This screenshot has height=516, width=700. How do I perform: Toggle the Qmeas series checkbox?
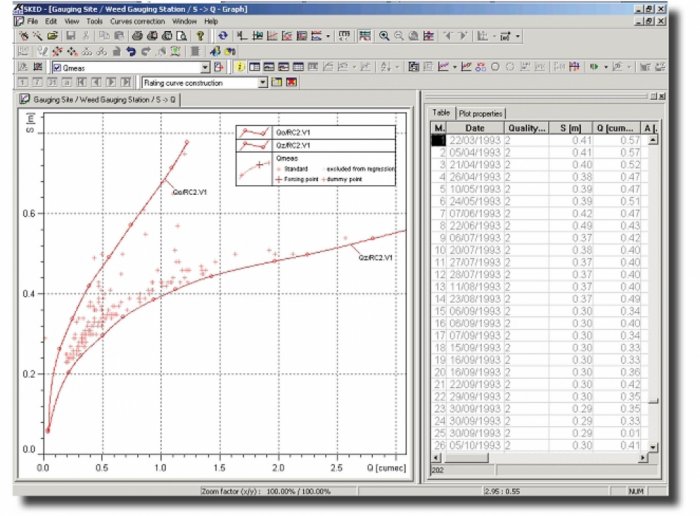click(x=57, y=68)
